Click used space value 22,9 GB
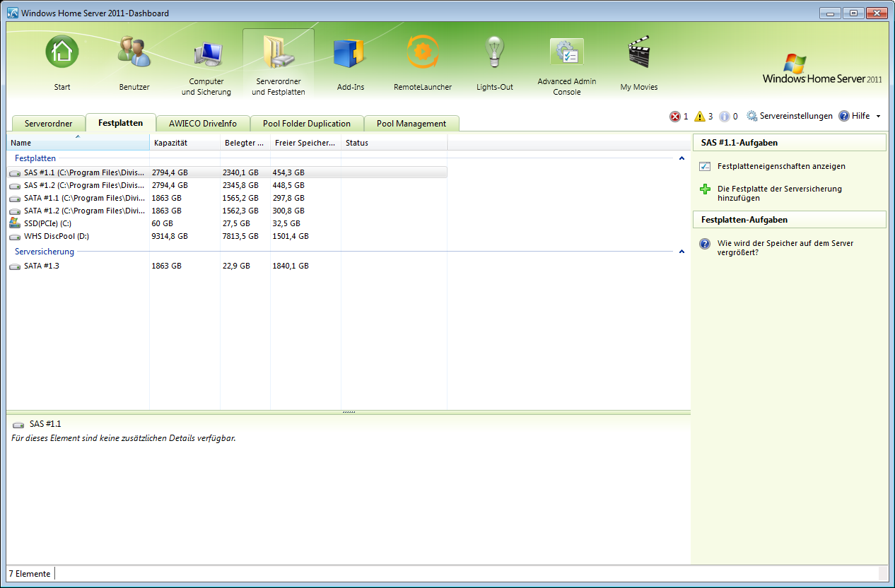 point(236,266)
